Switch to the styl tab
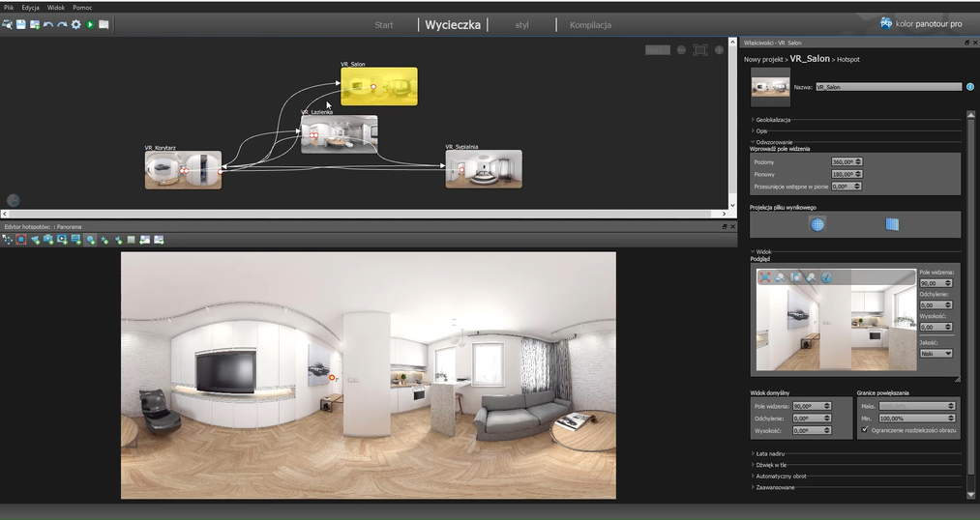980x520 pixels. tap(521, 25)
